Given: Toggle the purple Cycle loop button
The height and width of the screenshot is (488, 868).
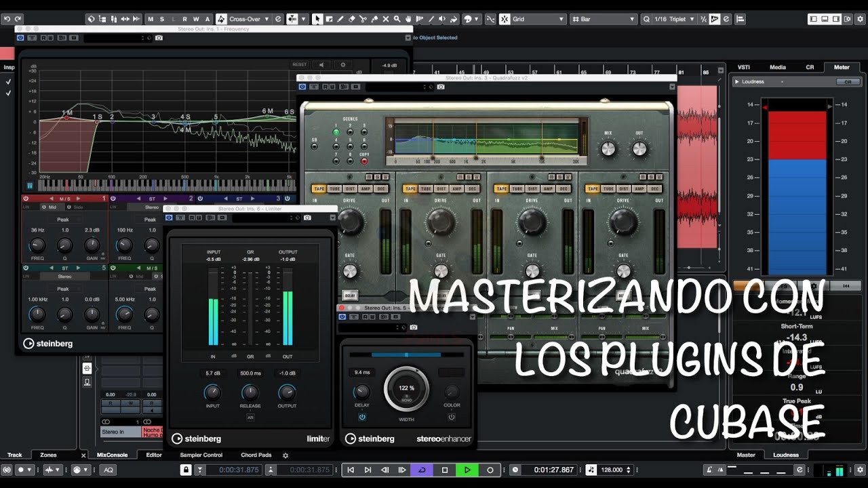Looking at the screenshot, I should tap(422, 470).
